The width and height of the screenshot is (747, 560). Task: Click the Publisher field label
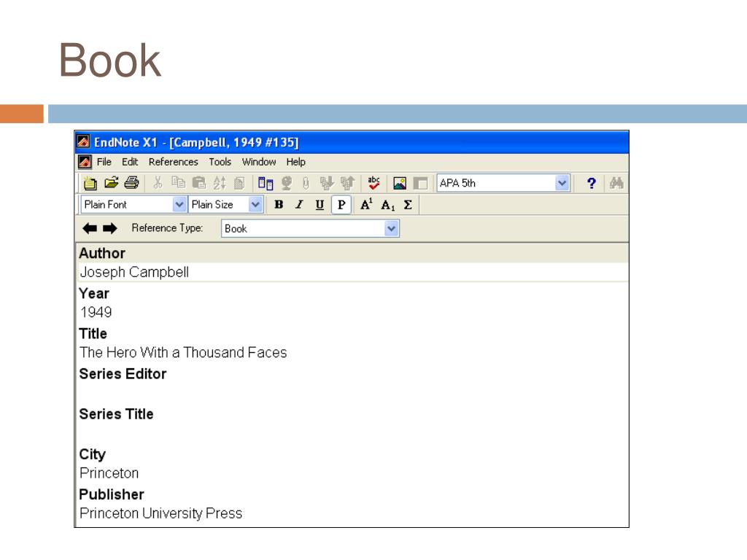click(x=112, y=495)
